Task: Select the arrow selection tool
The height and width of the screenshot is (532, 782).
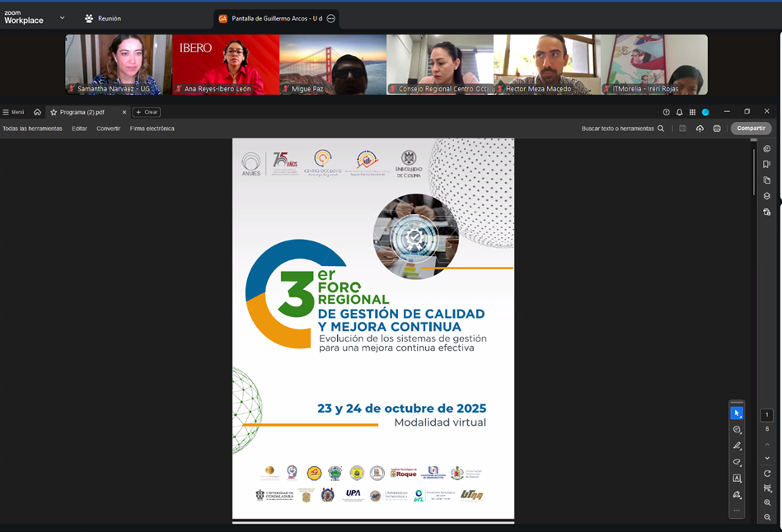Action: 737,413
